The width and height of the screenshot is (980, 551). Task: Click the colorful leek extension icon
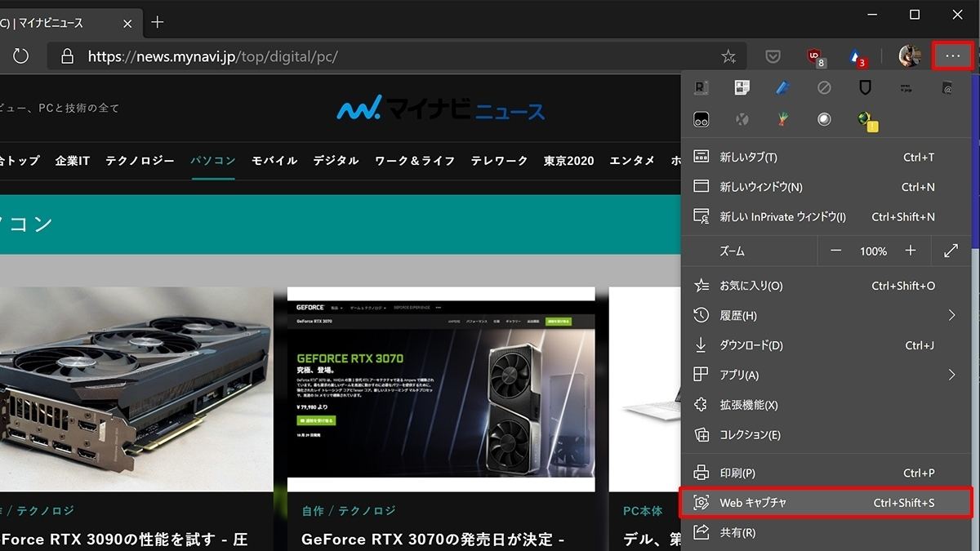tap(783, 119)
